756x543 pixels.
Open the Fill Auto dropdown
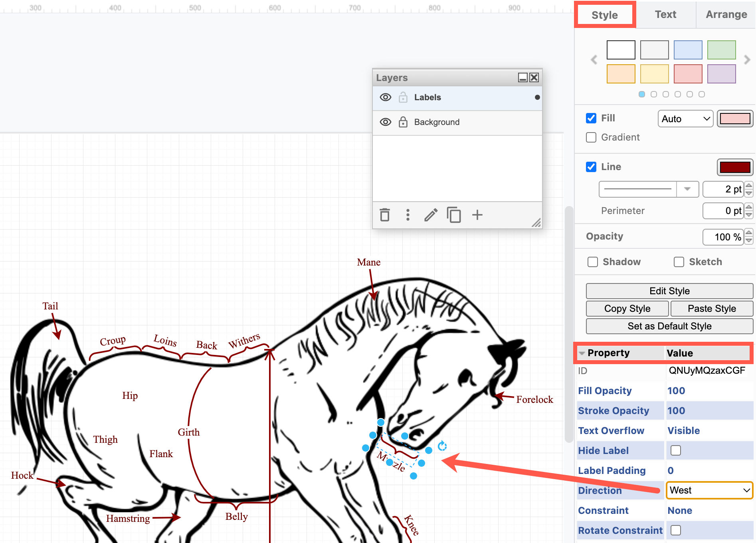pos(685,119)
